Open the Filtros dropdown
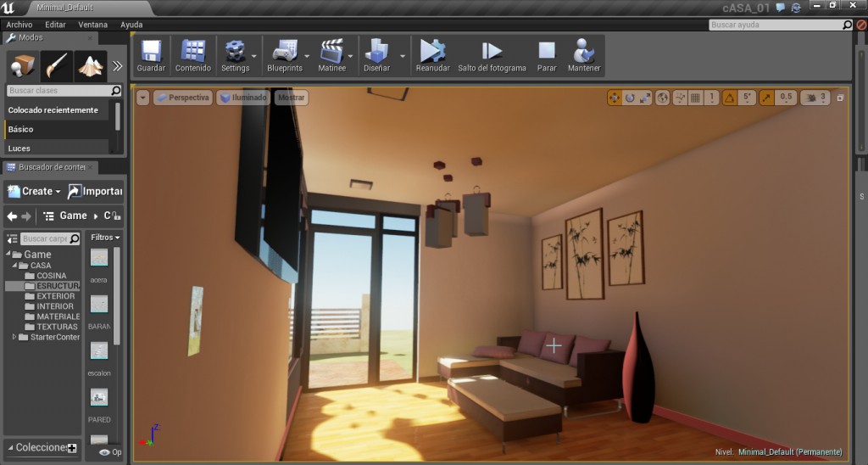The width and height of the screenshot is (868, 465). (x=104, y=238)
